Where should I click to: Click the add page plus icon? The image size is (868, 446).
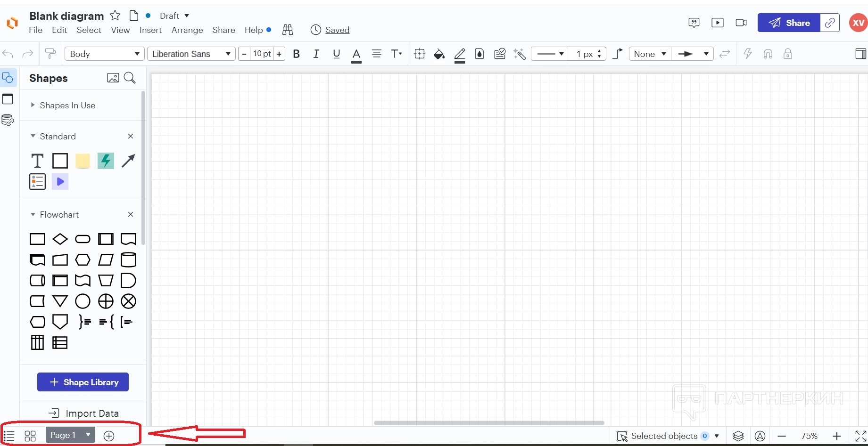[109, 436]
